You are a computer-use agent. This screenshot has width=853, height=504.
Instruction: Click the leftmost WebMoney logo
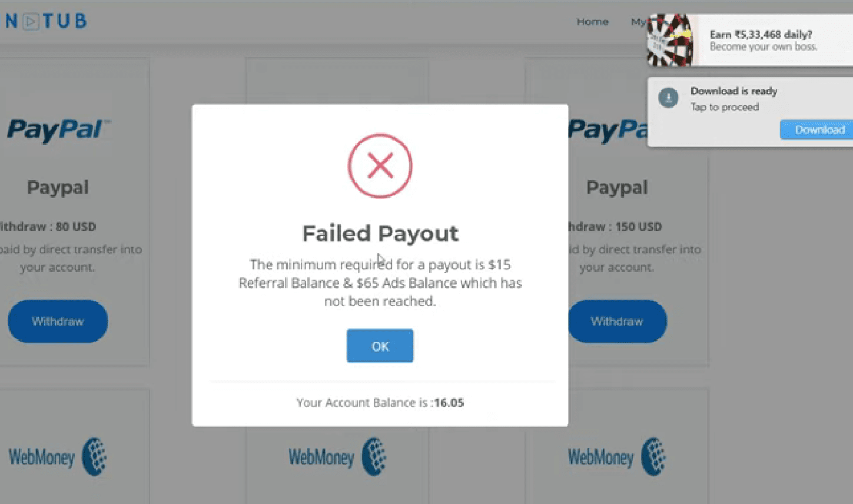[58, 457]
